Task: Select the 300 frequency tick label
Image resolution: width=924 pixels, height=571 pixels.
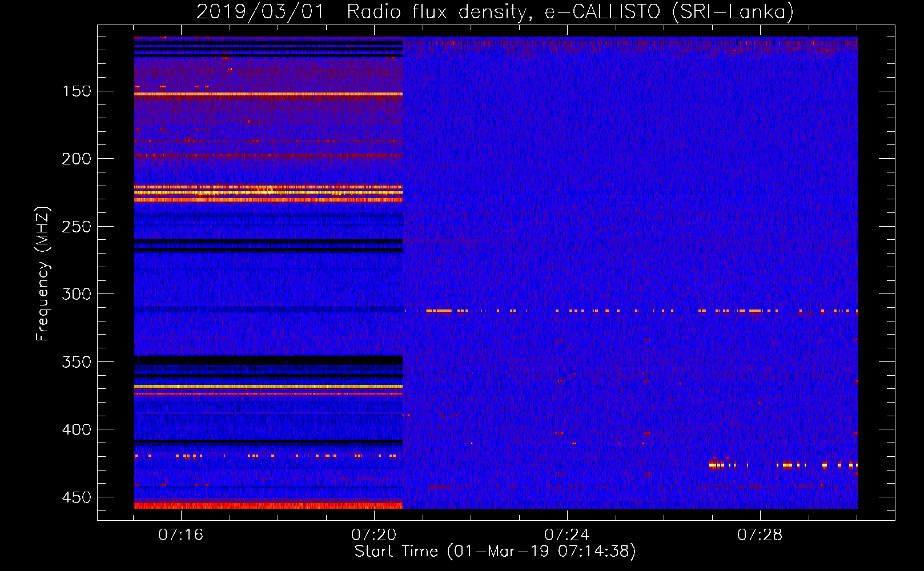Action: click(77, 294)
